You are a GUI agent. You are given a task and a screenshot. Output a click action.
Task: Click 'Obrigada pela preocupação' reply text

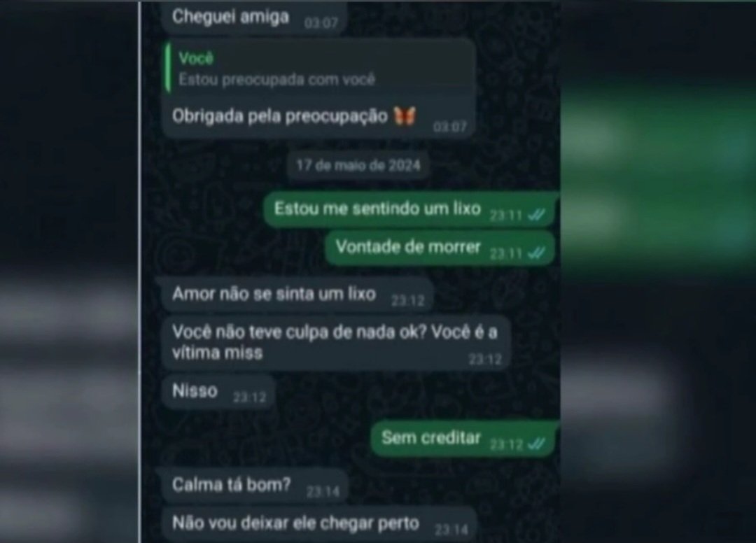click(x=279, y=116)
